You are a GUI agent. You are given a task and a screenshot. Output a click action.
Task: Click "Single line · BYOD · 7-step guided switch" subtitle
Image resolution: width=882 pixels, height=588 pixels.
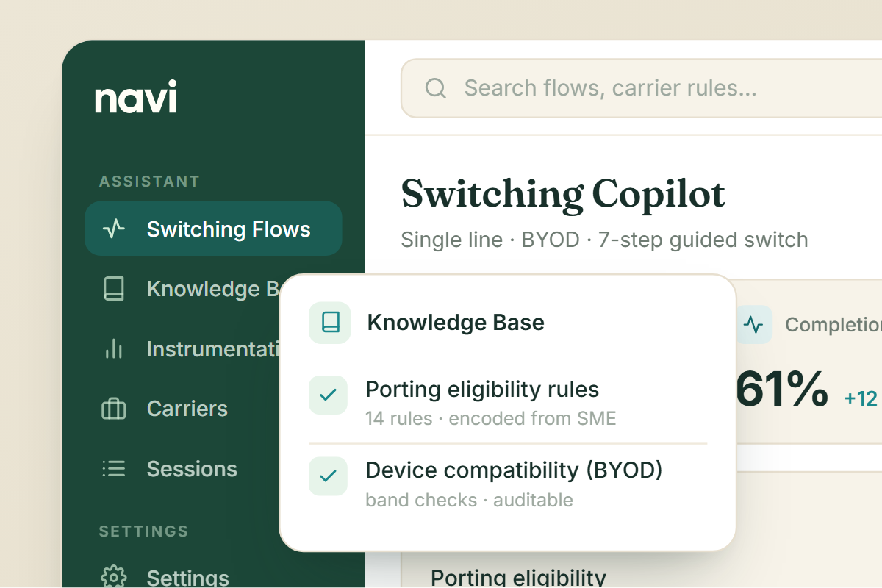point(604,240)
